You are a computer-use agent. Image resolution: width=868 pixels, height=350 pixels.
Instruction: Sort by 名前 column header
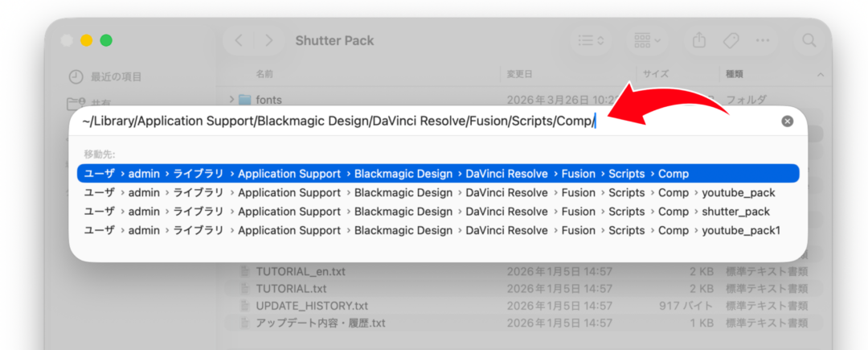(x=264, y=74)
